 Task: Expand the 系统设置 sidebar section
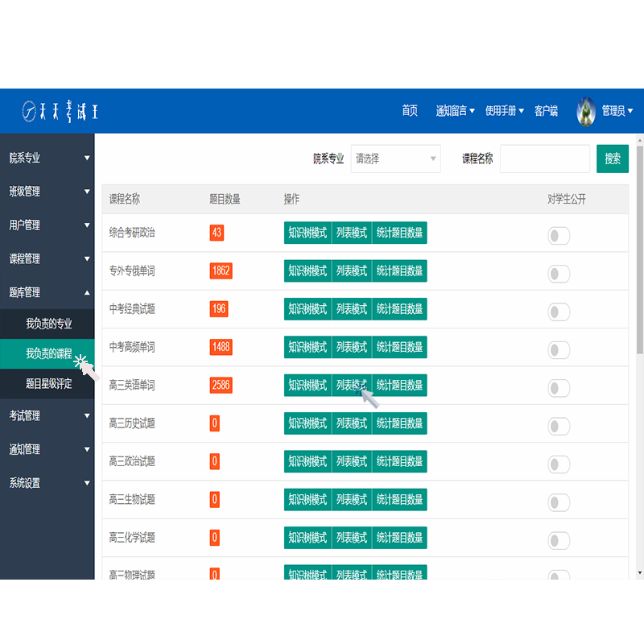pyautogui.click(x=47, y=483)
